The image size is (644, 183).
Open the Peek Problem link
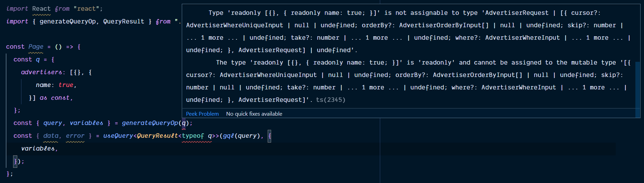(202, 114)
